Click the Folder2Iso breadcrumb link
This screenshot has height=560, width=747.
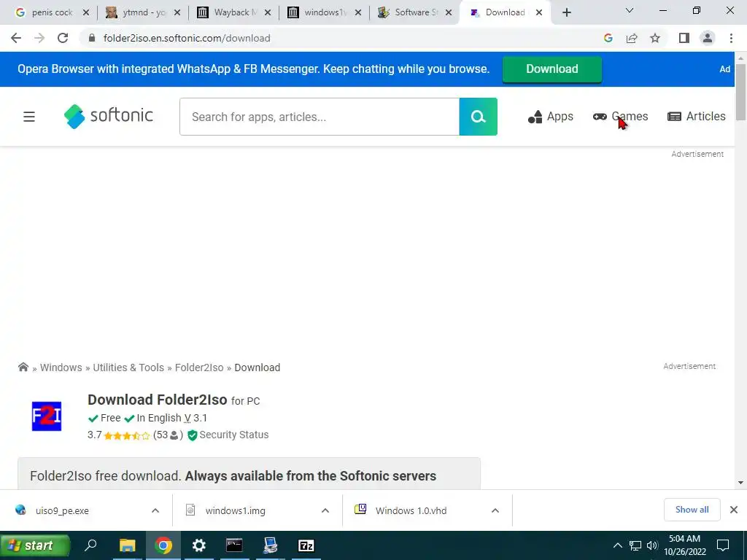click(x=199, y=367)
